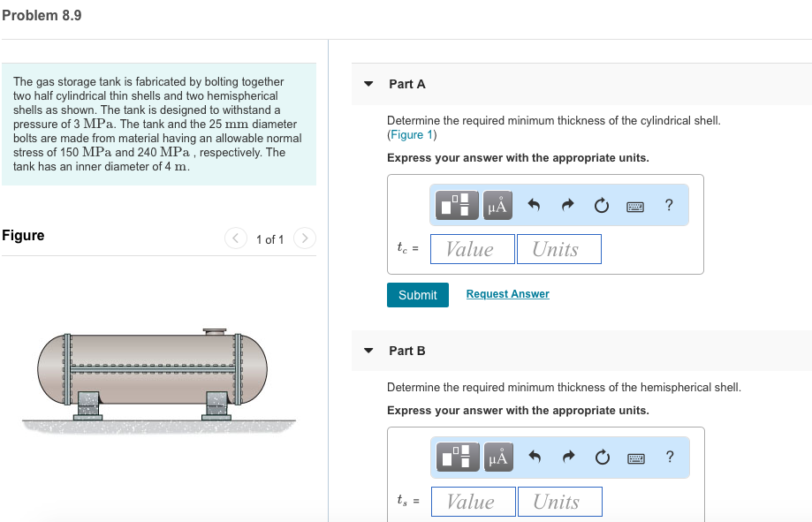Click the μÅ units icon in Part A toolbar
The image size is (812, 522).
coord(496,205)
